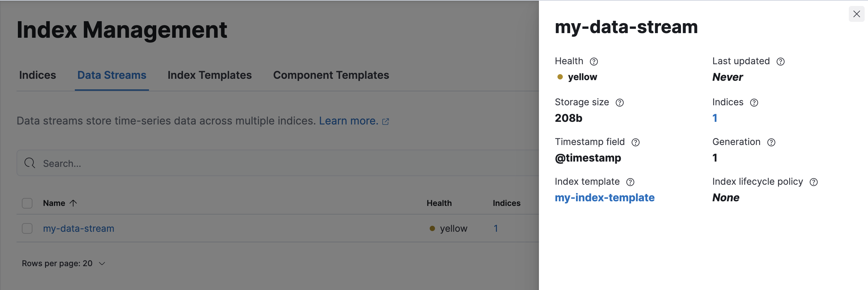868x290 pixels.
Task: Click the Timestamp field help icon
Action: point(635,142)
